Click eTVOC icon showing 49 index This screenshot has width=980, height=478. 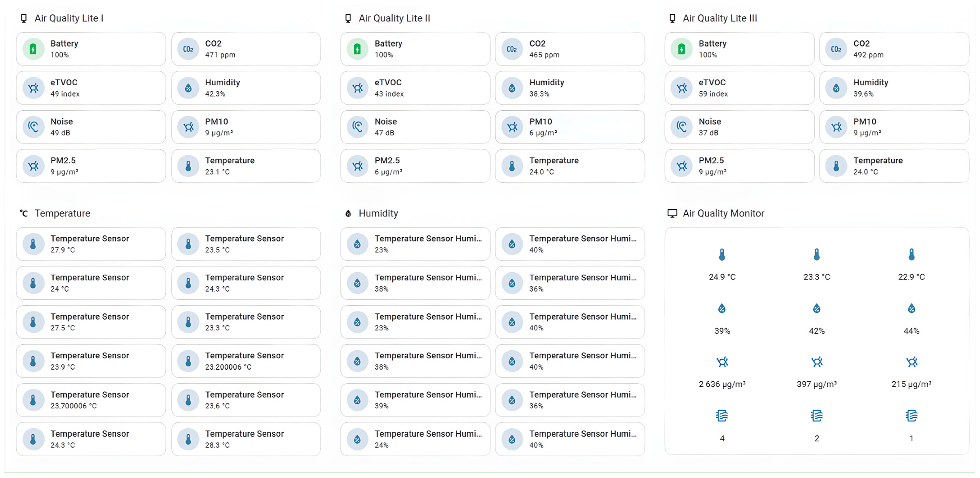coord(33,88)
